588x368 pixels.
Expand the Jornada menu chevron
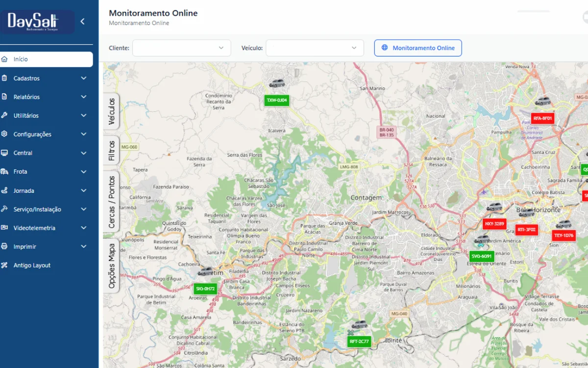pyautogui.click(x=84, y=190)
